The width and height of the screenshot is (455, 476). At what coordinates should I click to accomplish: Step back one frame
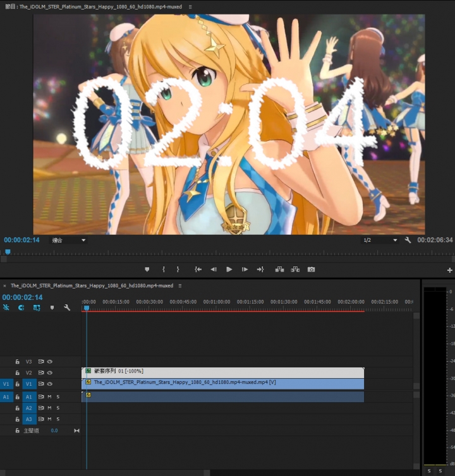tap(214, 270)
